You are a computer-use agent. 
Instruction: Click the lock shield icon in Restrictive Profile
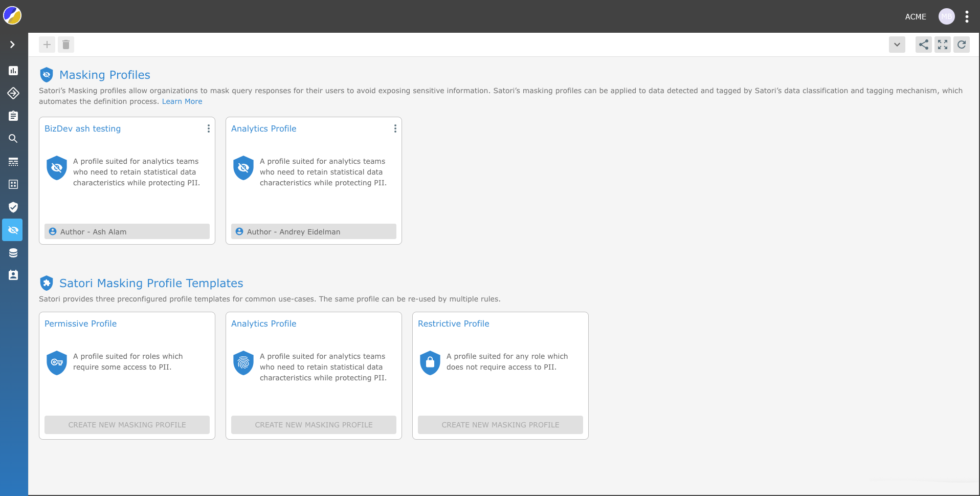click(x=430, y=363)
